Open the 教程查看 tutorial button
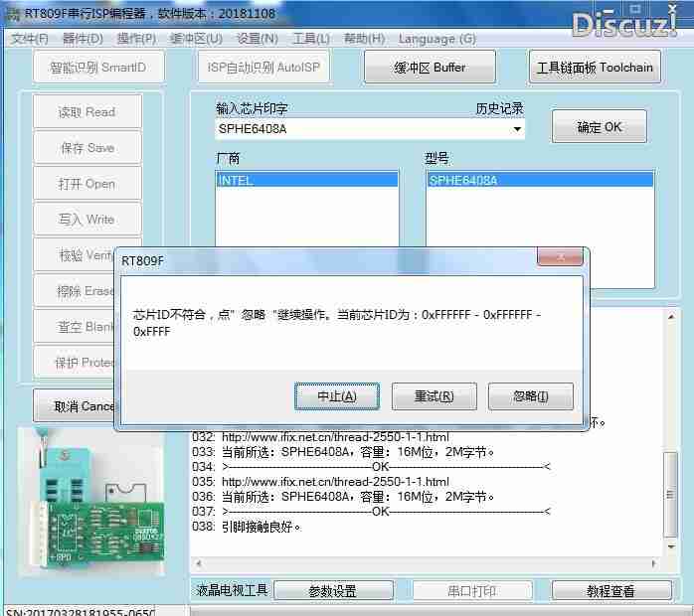This screenshot has width=694, height=616. (611, 590)
